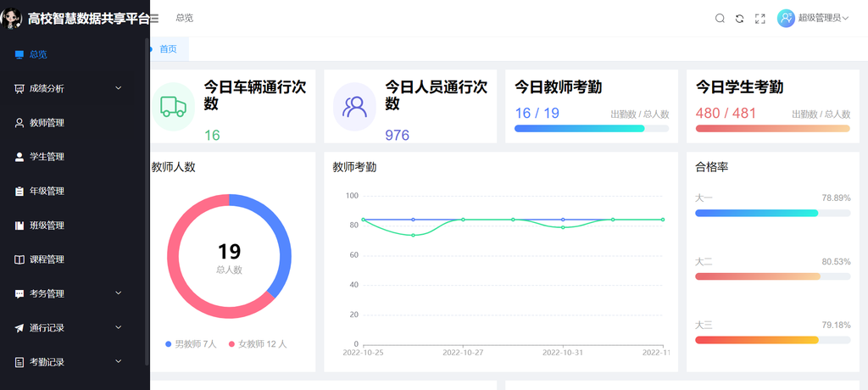This screenshot has width=868, height=390.
Task: Collapse sidebar with hamburger menu icon
Action: tap(154, 19)
